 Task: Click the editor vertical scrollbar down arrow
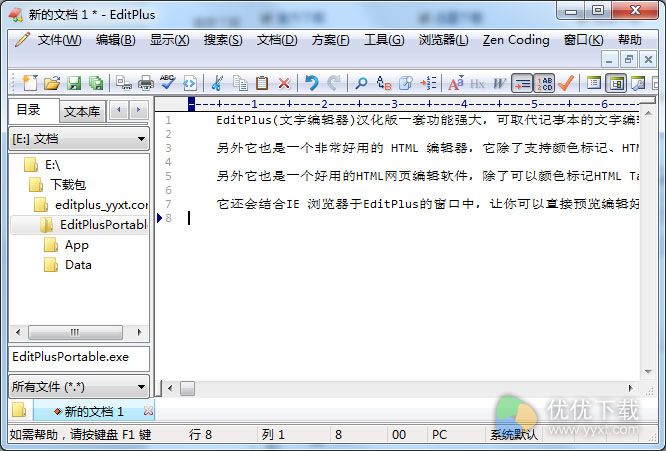coord(648,372)
